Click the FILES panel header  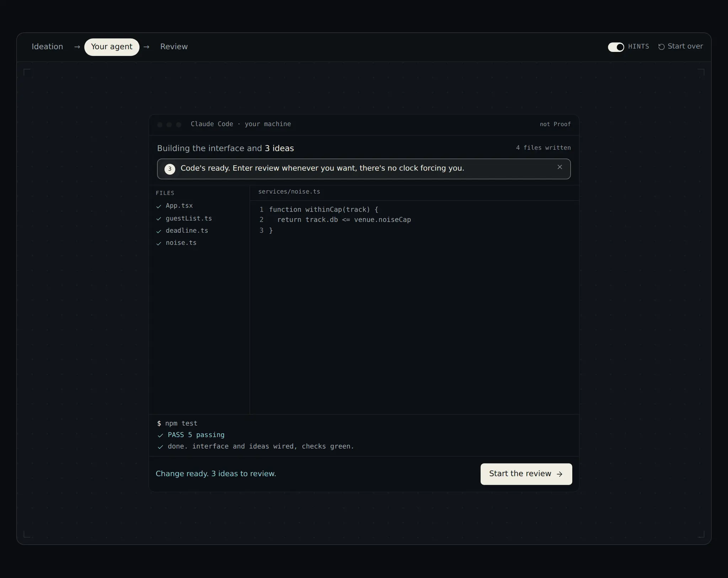coord(165,193)
